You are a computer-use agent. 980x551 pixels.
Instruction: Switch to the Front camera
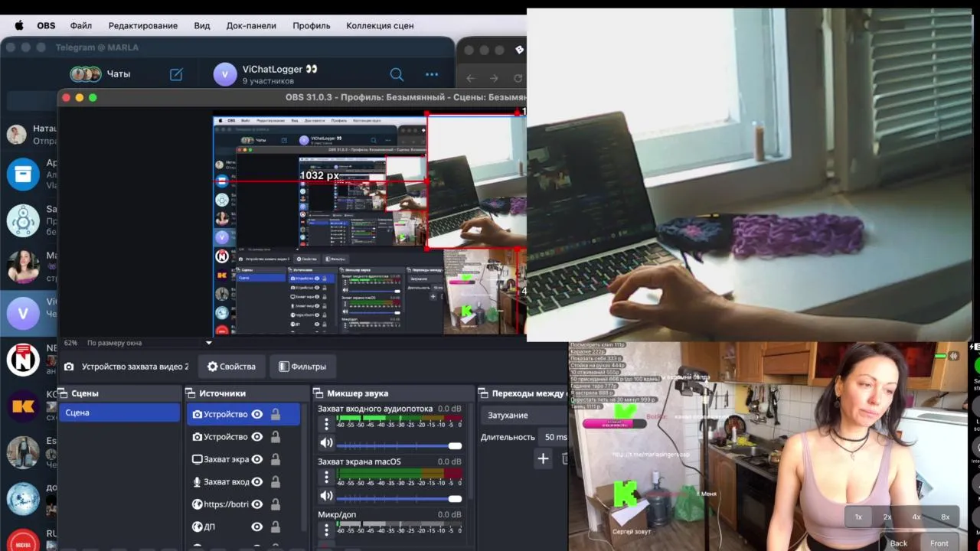[939, 543]
